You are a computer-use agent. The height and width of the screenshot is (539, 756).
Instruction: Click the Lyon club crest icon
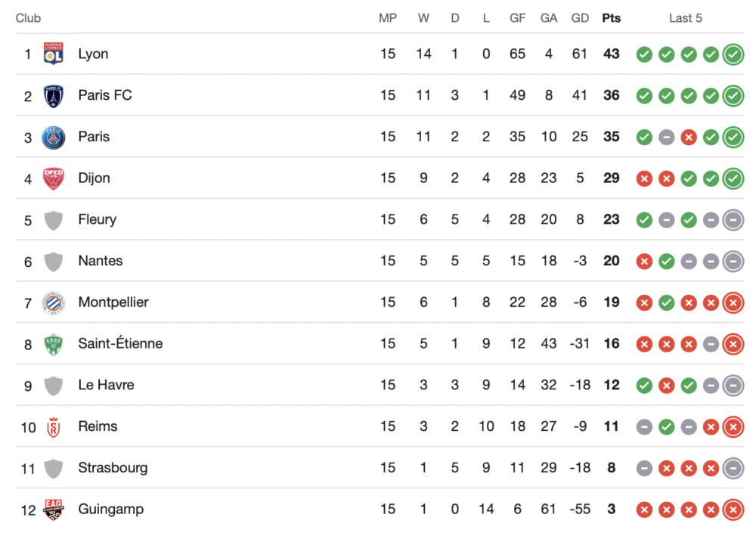53,54
